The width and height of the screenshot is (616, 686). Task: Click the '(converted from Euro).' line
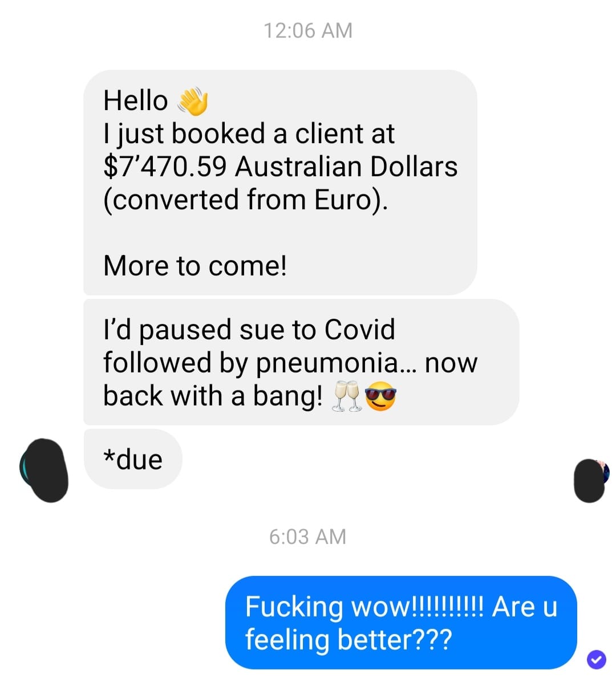pyautogui.click(x=246, y=200)
